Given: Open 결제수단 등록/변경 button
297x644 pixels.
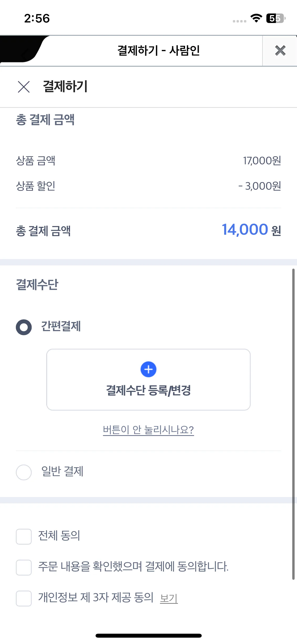Looking at the screenshot, I should 148,380.
